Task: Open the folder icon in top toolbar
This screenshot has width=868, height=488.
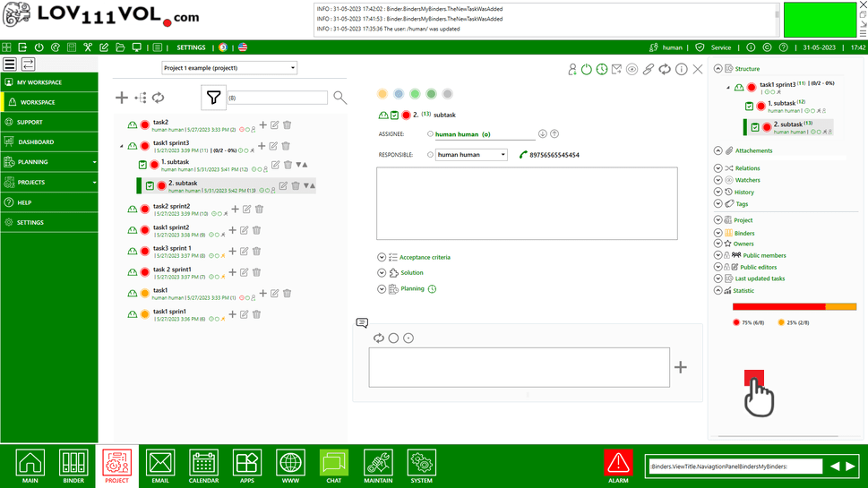Action: coord(120,47)
